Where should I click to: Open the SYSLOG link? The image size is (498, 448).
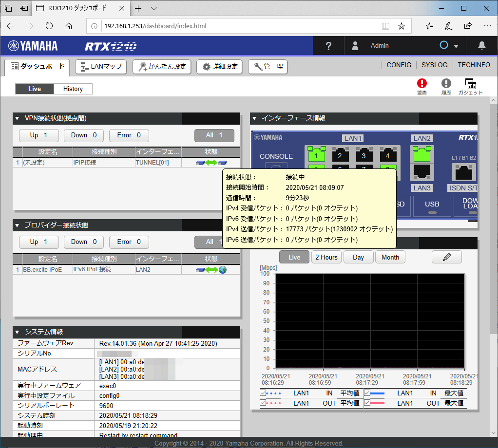tap(435, 65)
